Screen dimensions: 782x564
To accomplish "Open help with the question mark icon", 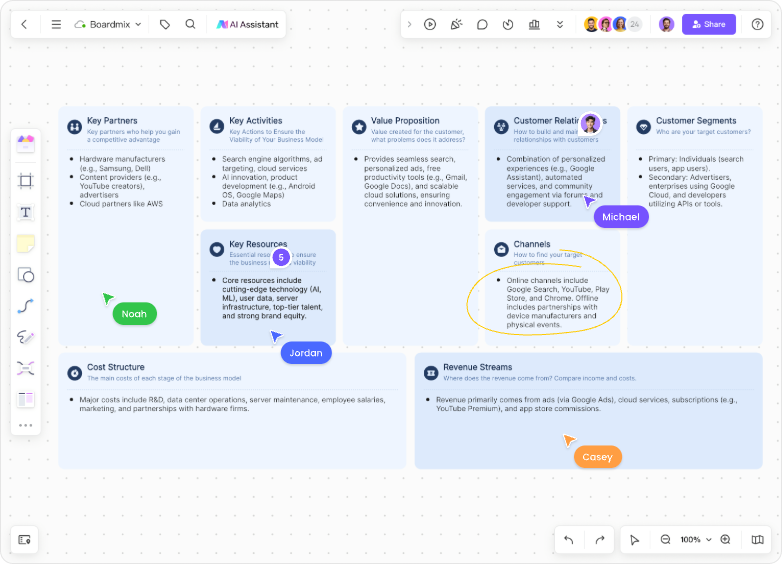I will point(757,24).
